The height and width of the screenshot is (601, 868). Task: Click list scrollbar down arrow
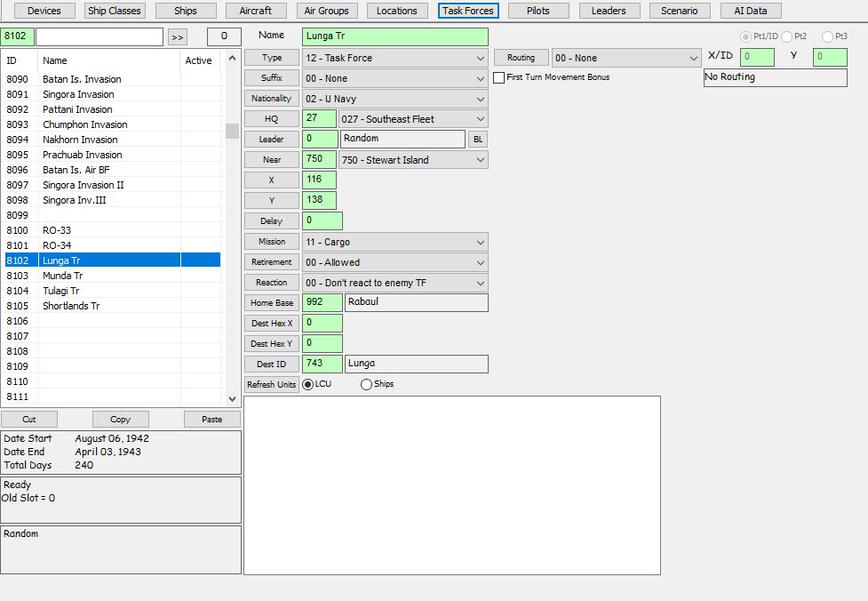click(x=233, y=398)
